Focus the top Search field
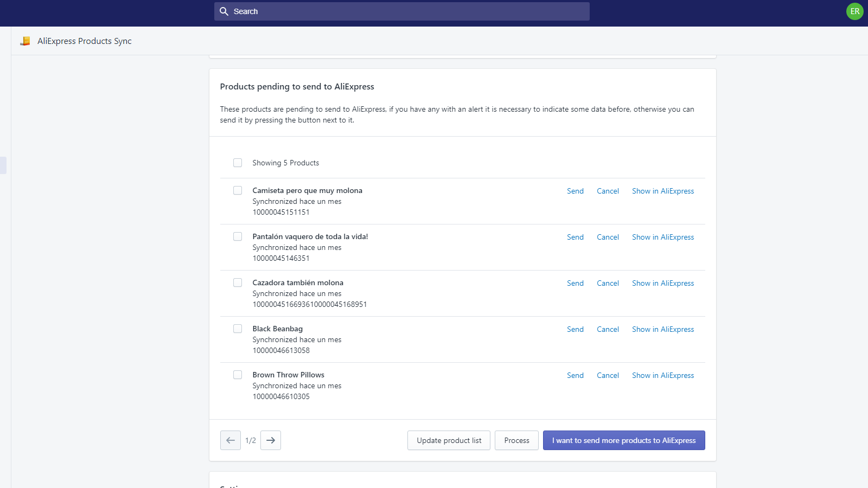The height and width of the screenshot is (488, 868). point(402,11)
